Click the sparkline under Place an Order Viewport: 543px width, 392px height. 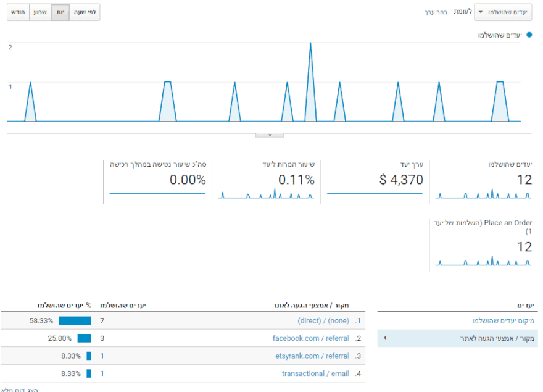point(483,261)
